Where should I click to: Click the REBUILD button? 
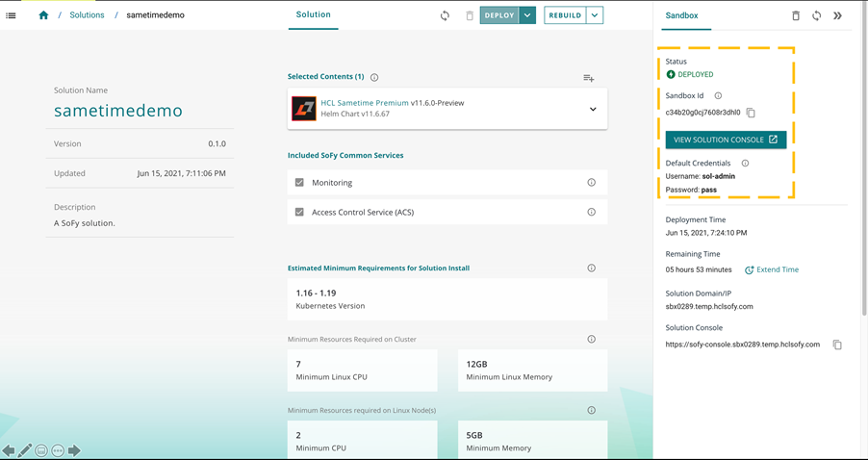point(565,15)
